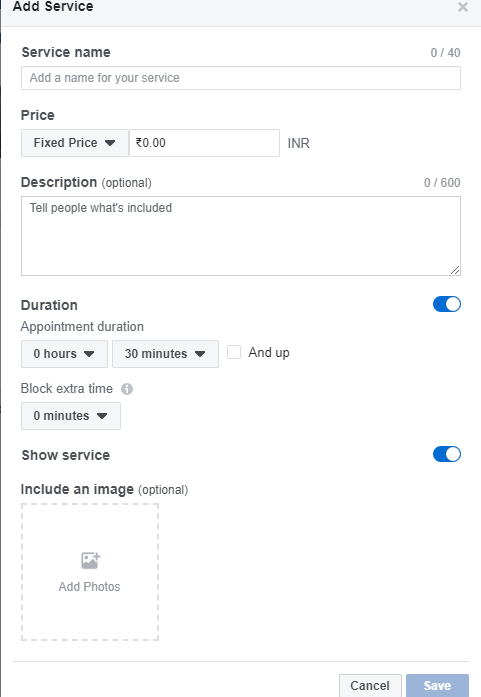The width and height of the screenshot is (481, 697).
Task: Close the Add Service dialog
Action: tap(463, 7)
